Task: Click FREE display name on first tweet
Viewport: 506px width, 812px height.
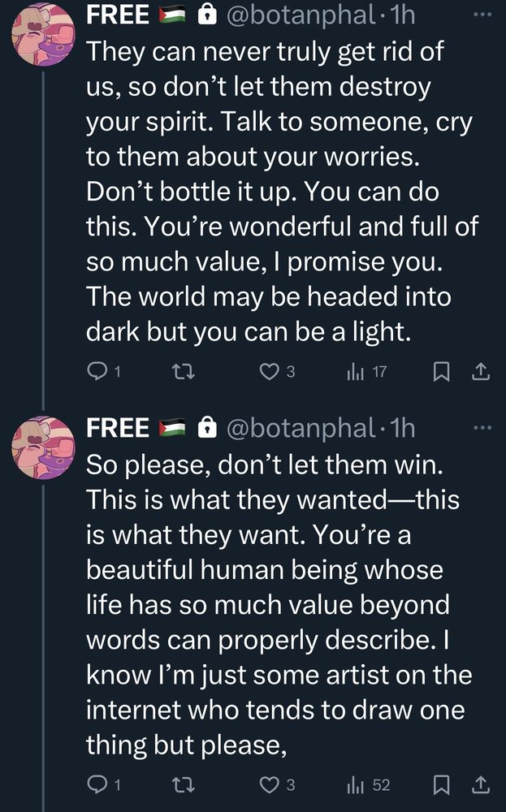Action: coord(118,15)
